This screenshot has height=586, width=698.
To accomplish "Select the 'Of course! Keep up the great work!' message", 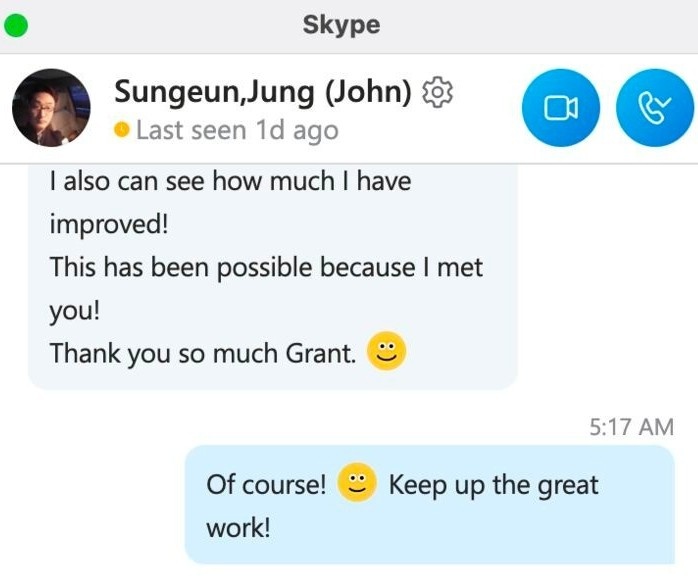I will pos(430,505).
